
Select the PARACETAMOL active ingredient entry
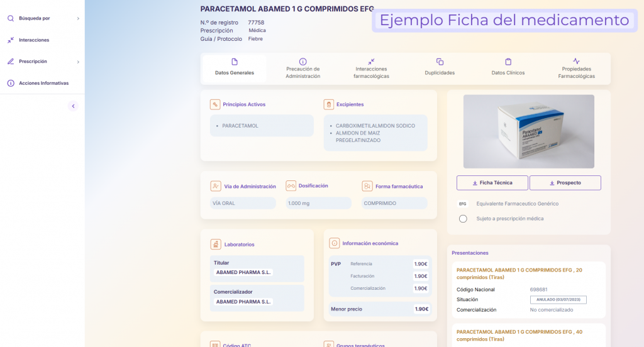(240, 126)
